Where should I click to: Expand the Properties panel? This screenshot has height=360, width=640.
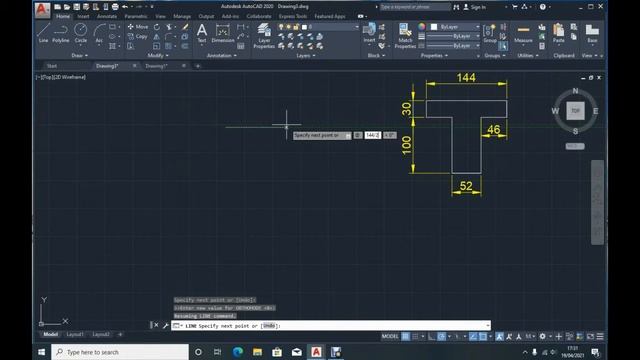pyautogui.click(x=434, y=56)
